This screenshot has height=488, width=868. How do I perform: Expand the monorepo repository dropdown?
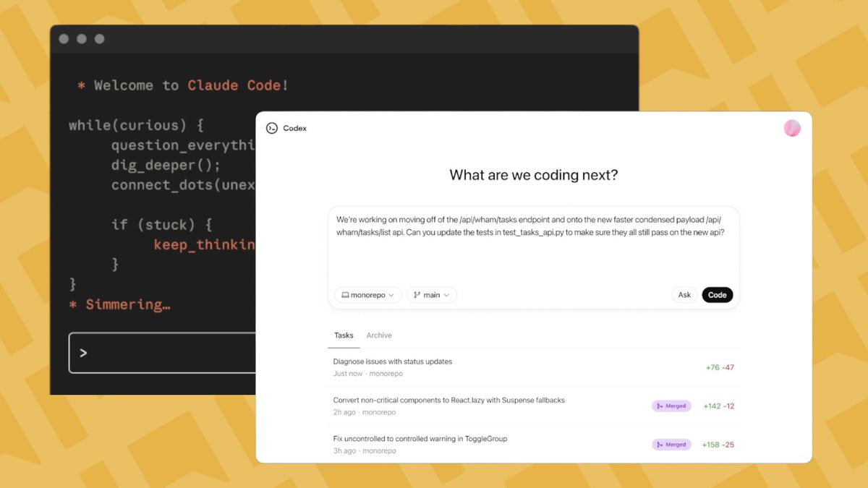point(367,295)
